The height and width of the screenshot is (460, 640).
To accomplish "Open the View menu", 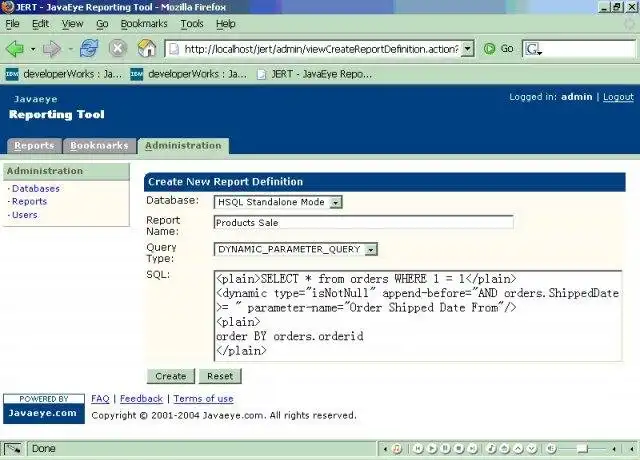I will [x=72, y=24].
